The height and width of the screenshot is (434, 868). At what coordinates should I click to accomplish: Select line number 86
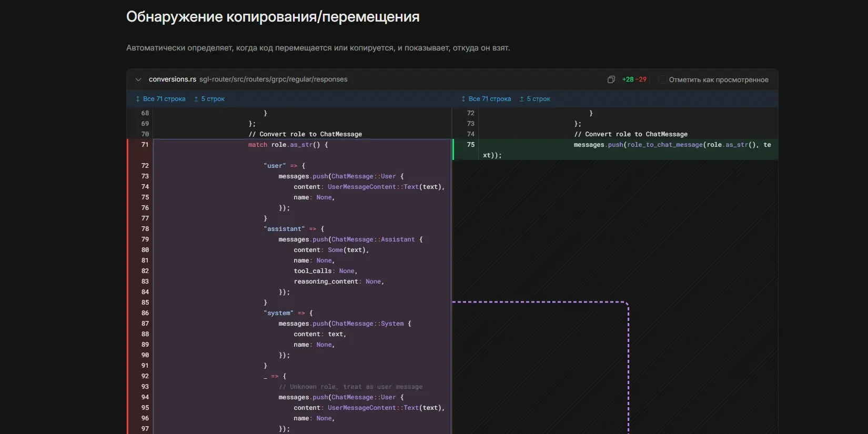pyautogui.click(x=145, y=313)
